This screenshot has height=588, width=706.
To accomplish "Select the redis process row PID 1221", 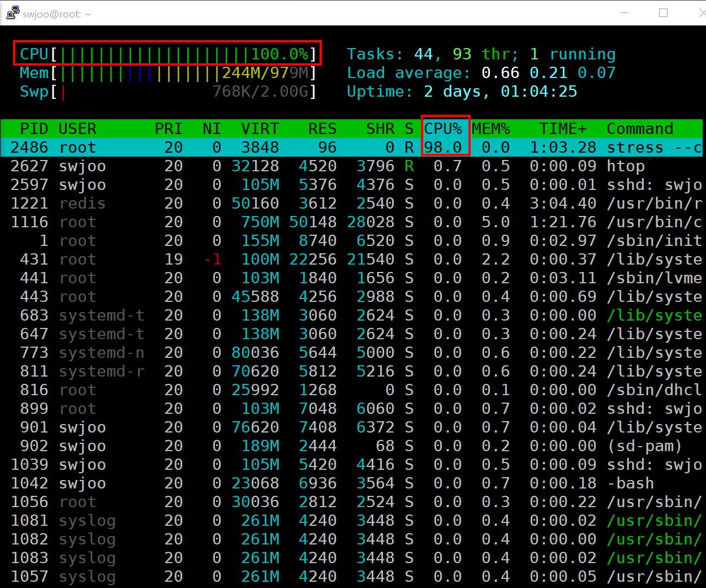I will pyautogui.click(x=351, y=203).
